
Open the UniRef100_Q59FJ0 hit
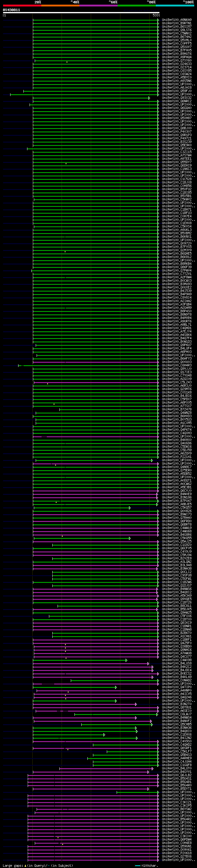coord(177,91)
